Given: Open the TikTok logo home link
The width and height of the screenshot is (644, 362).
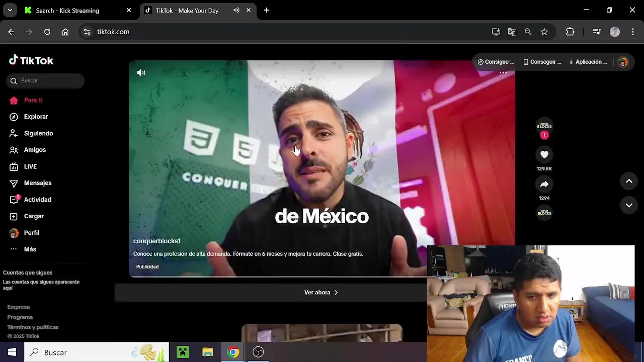Looking at the screenshot, I should 31,60.
